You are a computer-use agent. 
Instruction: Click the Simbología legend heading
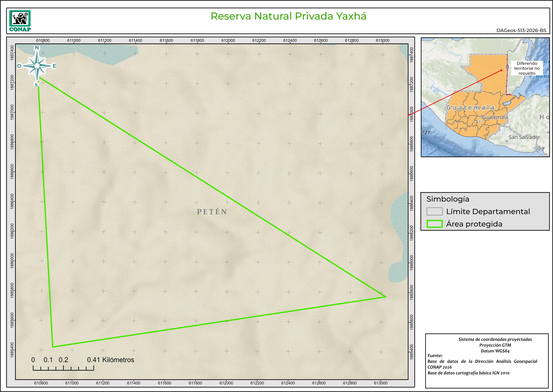click(x=448, y=199)
